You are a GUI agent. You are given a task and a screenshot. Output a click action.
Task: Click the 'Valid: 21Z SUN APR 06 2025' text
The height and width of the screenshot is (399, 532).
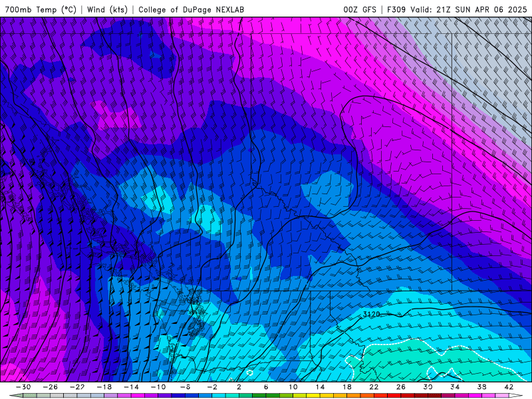tap(469, 9)
